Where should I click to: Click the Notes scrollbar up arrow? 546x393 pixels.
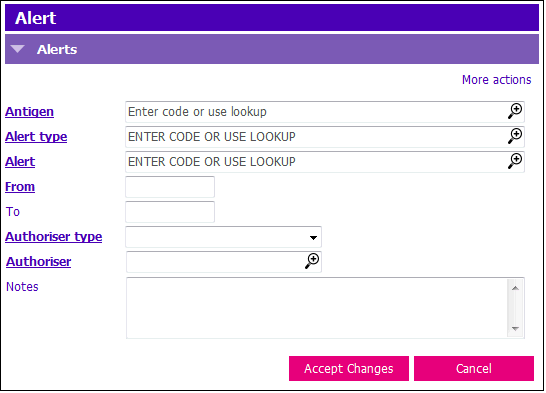[x=515, y=288]
